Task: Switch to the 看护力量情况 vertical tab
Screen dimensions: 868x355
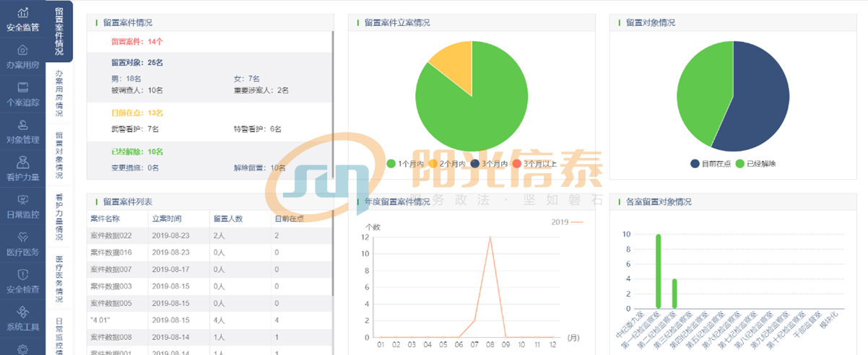Action: [x=59, y=216]
